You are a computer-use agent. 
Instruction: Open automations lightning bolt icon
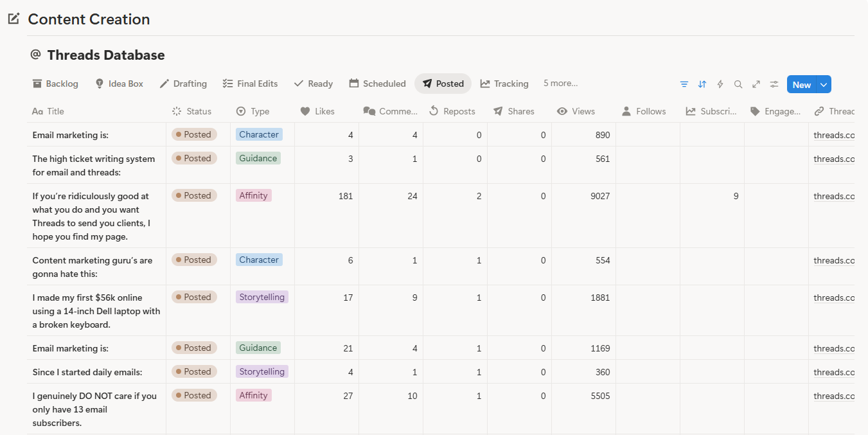tap(720, 84)
